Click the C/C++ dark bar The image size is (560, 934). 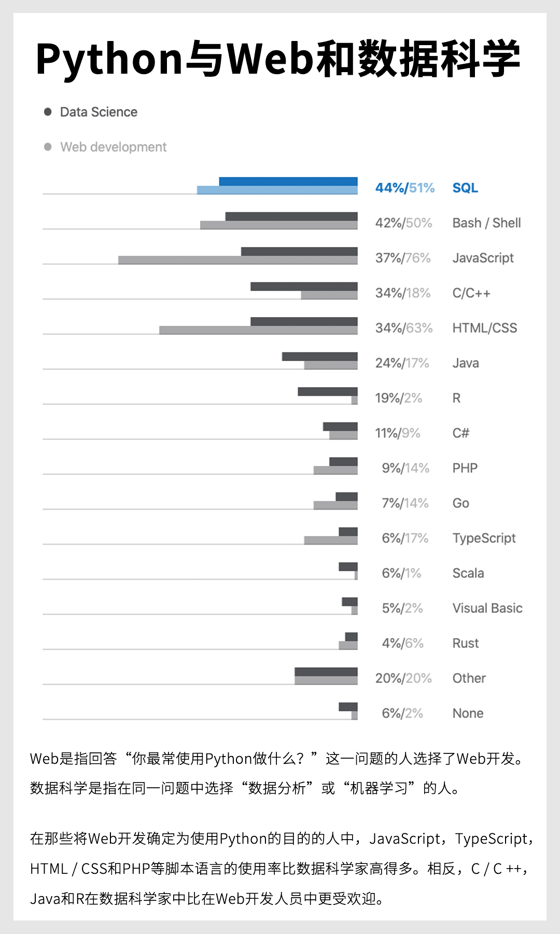click(x=304, y=286)
